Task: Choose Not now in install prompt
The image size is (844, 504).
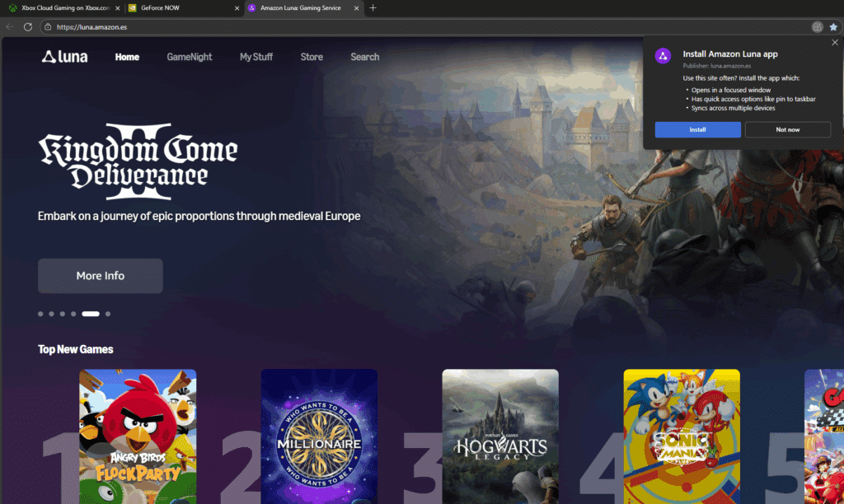Action: 787,129
